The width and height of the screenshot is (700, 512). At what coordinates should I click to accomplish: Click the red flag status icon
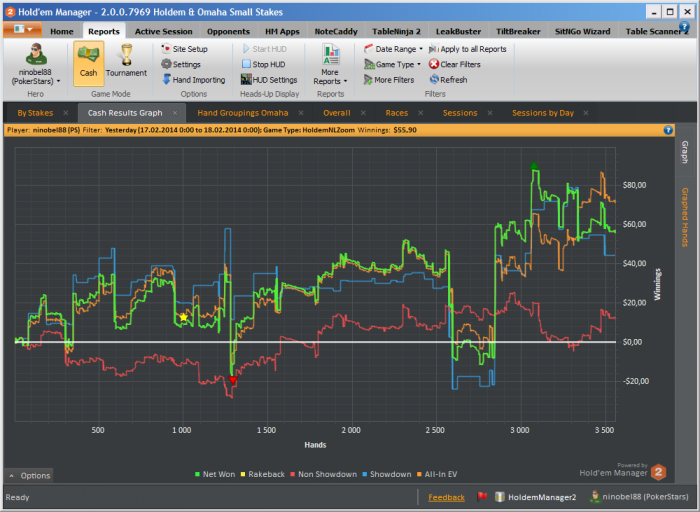tap(482, 496)
